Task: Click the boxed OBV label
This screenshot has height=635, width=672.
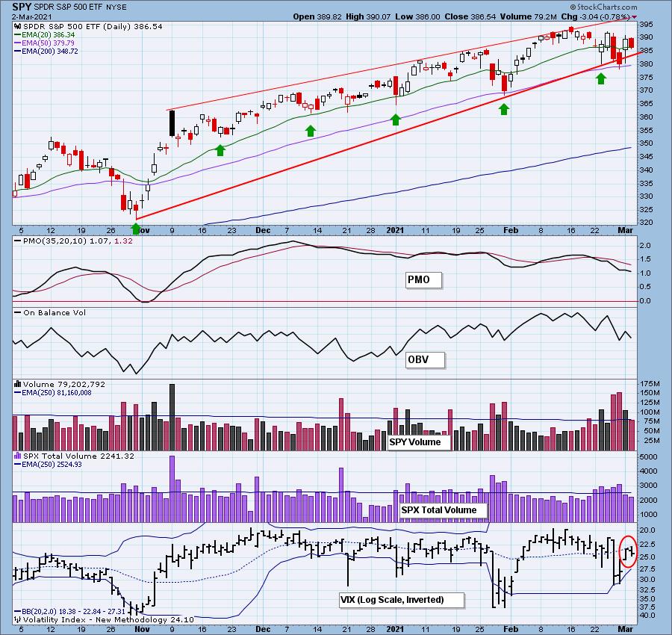Action: click(425, 360)
